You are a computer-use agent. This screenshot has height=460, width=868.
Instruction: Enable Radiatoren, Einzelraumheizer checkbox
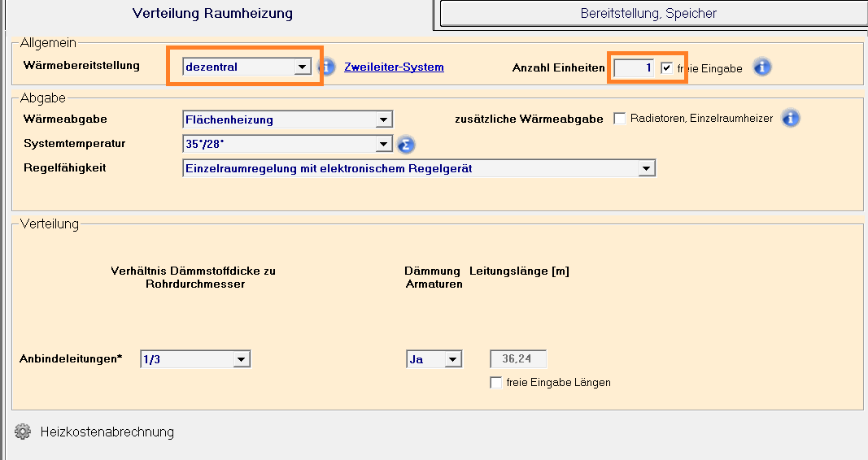pyautogui.click(x=620, y=119)
